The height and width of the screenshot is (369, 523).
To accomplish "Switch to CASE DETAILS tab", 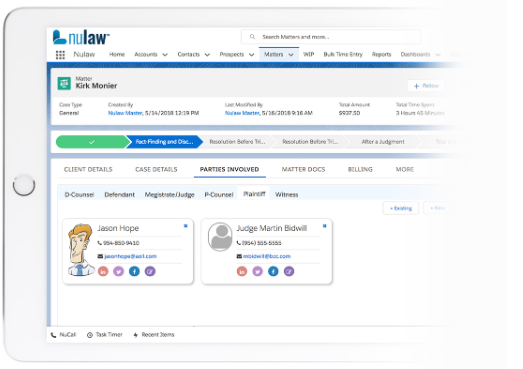I will click(156, 169).
